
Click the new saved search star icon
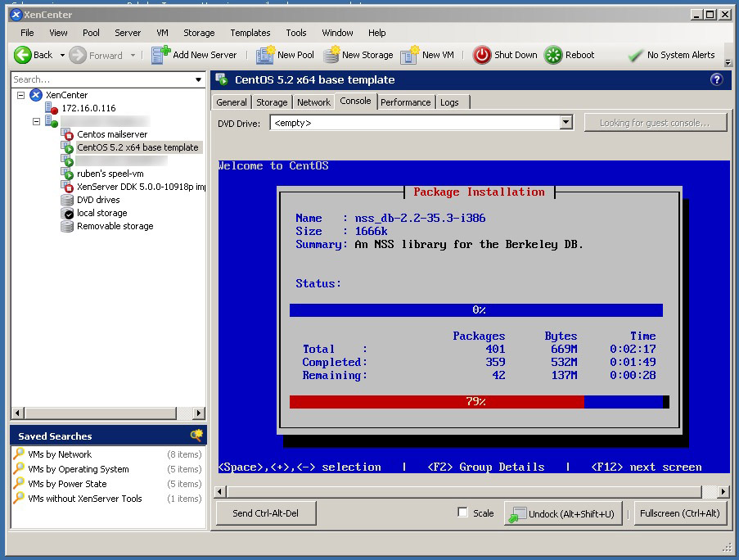[x=196, y=435]
